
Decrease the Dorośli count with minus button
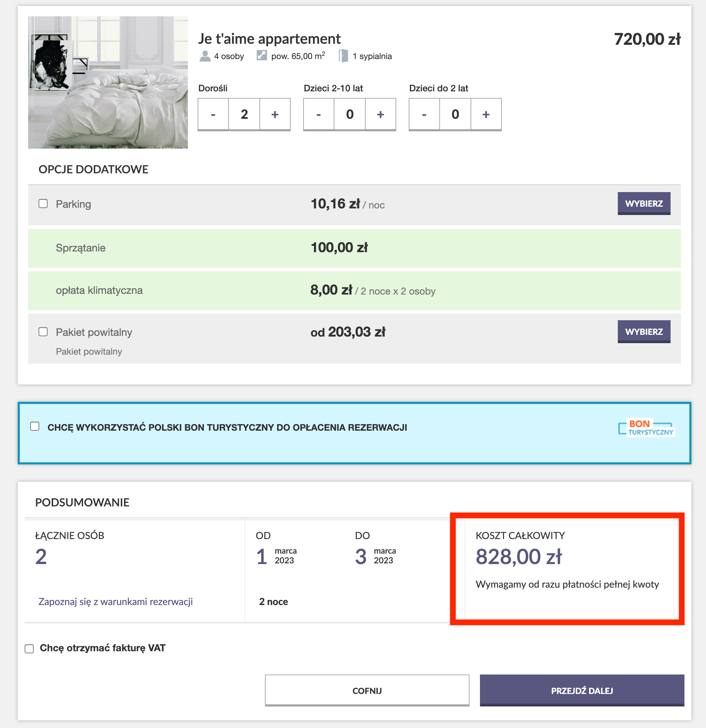coord(213,114)
